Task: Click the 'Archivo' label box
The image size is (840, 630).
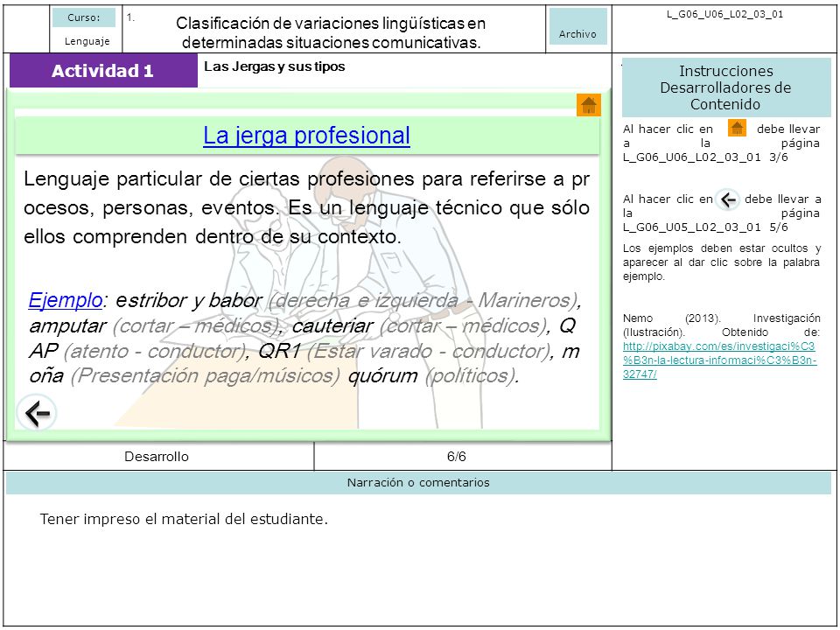Action: 578,26
